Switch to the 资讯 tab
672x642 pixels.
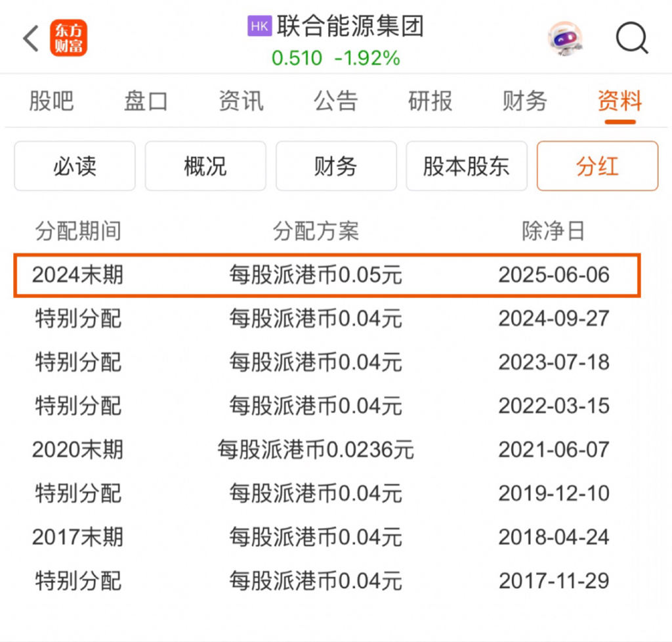241,102
